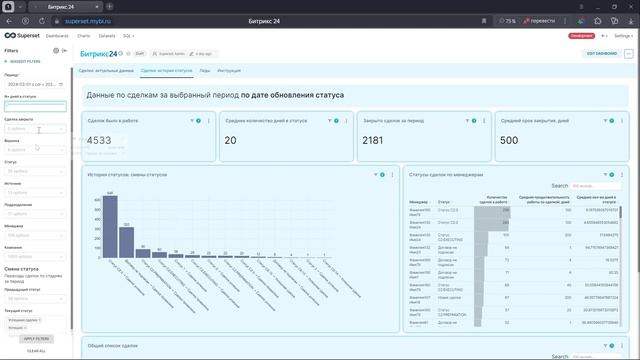Click blue info badge on Сделок было в работе card
This screenshot has width=640, height=360.
click(x=198, y=121)
